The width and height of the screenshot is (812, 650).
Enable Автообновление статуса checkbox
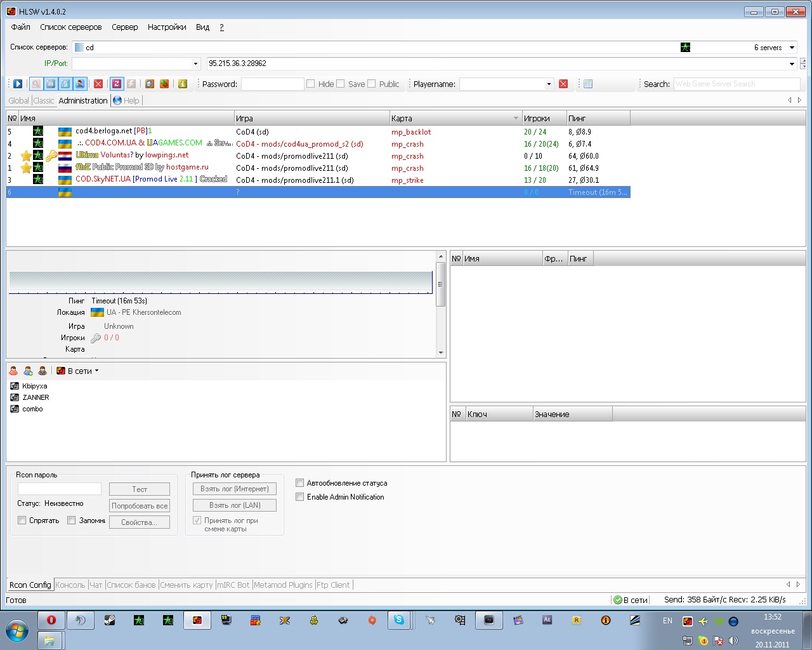300,483
